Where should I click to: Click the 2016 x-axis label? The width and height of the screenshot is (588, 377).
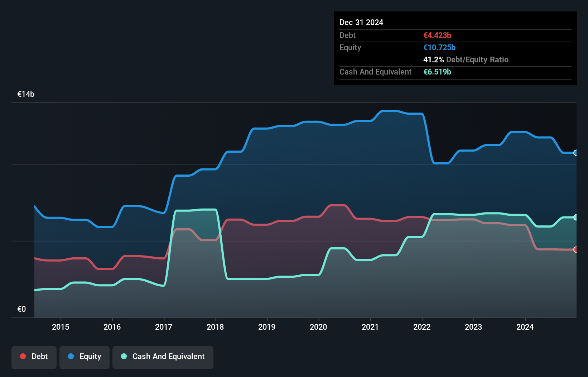click(x=112, y=327)
